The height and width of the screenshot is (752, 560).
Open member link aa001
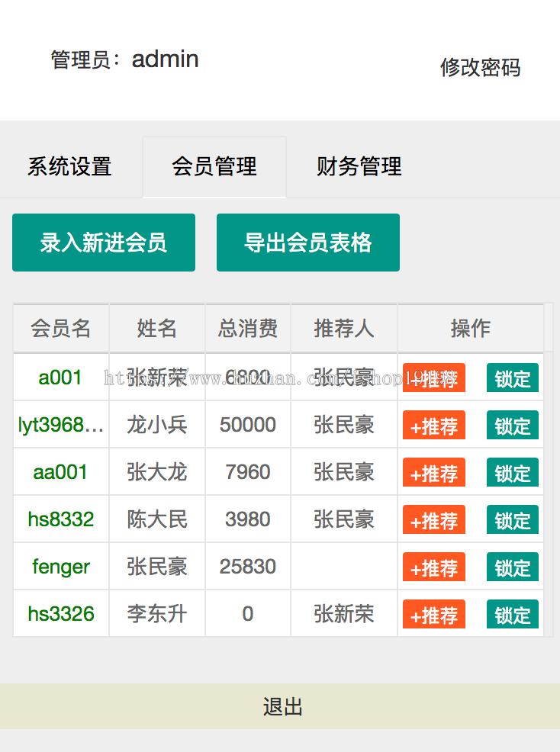coord(60,472)
